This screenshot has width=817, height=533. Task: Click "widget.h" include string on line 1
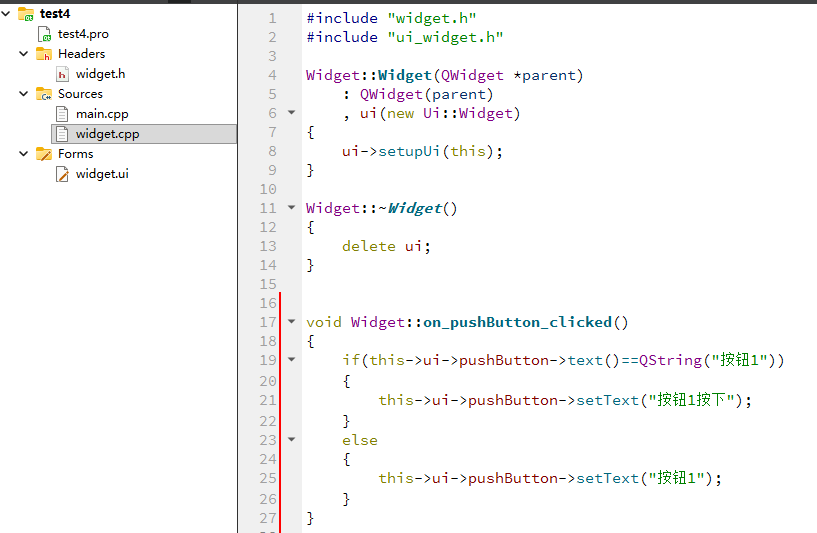[x=432, y=19]
